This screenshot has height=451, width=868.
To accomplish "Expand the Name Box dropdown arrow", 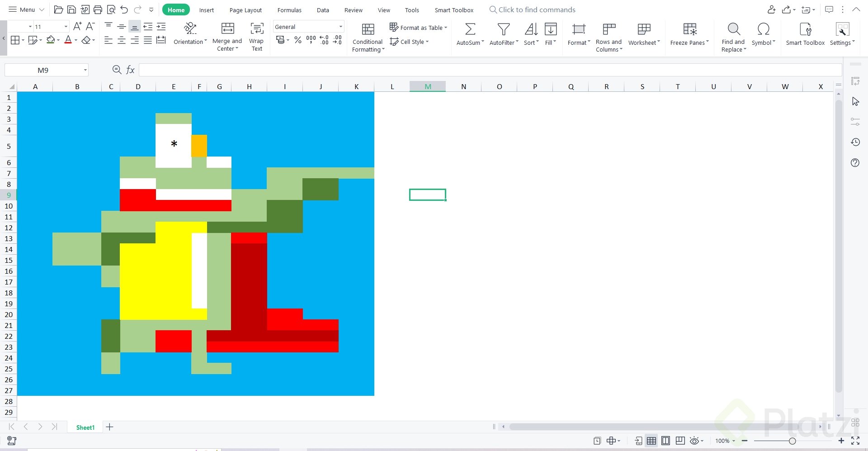I will click(x=85, y=70).
